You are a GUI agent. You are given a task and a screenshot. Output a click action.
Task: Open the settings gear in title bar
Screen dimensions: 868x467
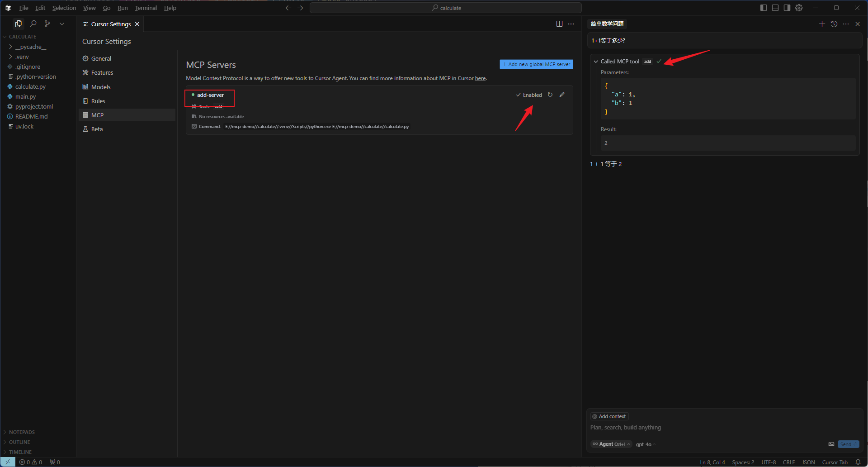click(799, 8)
